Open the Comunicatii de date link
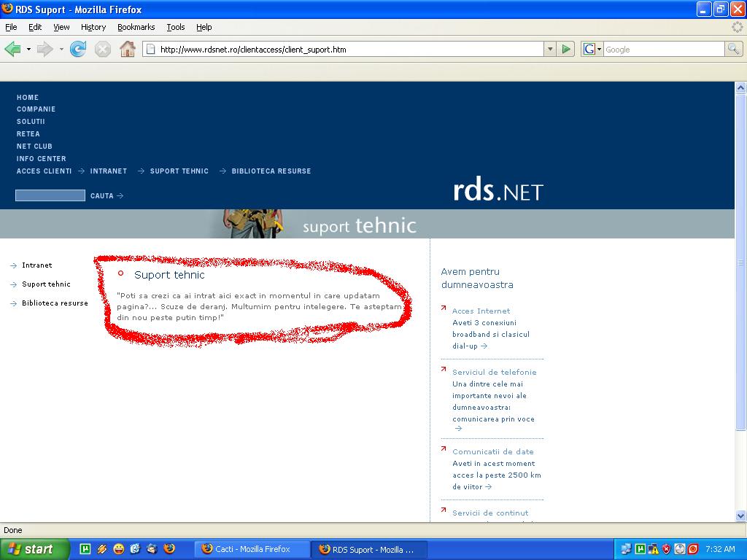The image size is (747, 560). click(493, 451)
